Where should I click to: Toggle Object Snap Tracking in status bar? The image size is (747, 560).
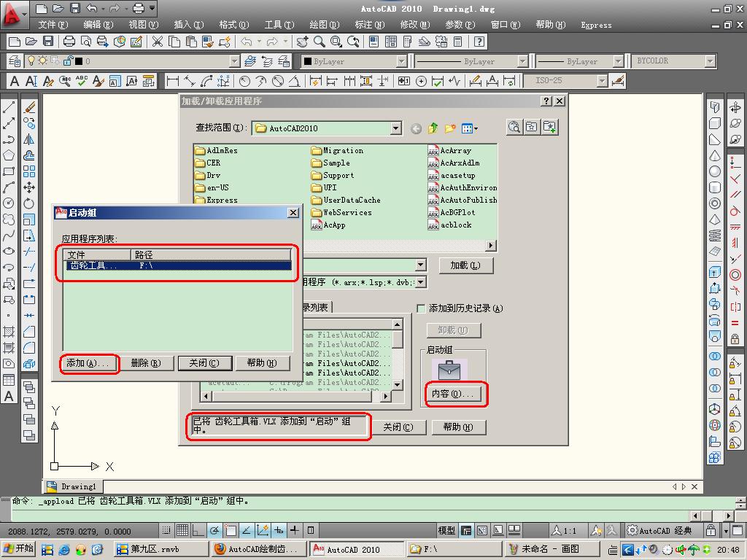247,530
